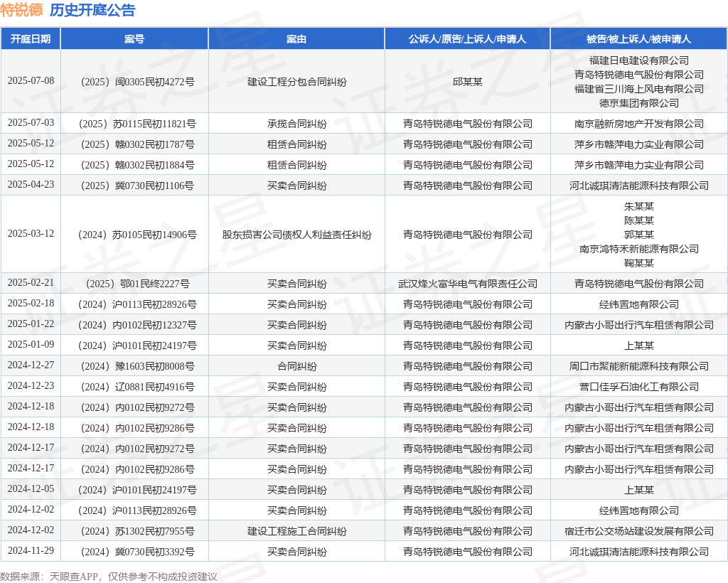This screenshot has width=728, height=583.
Task: Select case number (2024)冀0730民初3392号
Action: [137, 552]
